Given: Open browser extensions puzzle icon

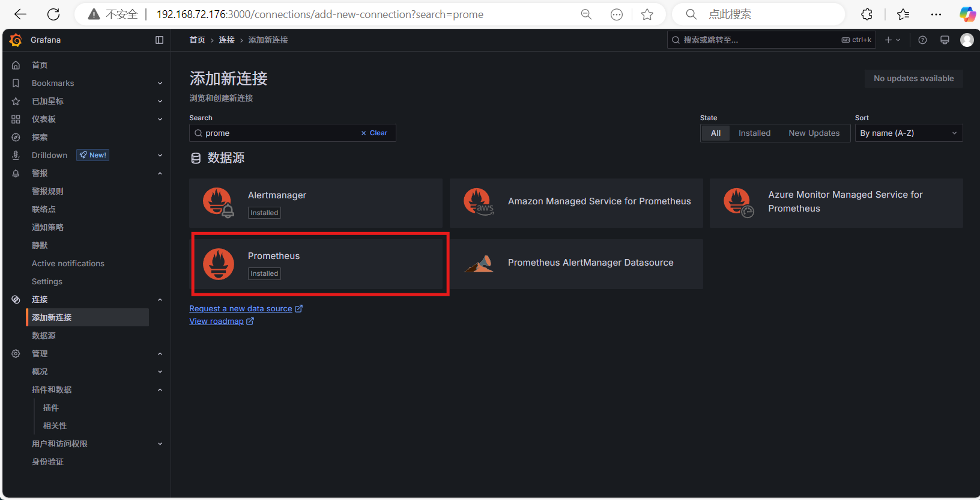Looking at the screenshot, I should (867, 14).
